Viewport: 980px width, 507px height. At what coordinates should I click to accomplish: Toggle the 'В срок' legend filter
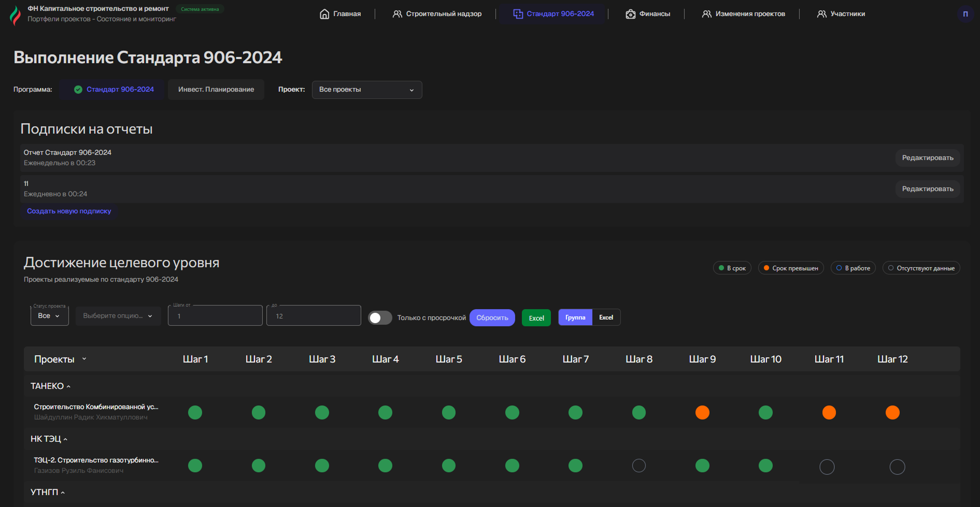click(732, 268)
